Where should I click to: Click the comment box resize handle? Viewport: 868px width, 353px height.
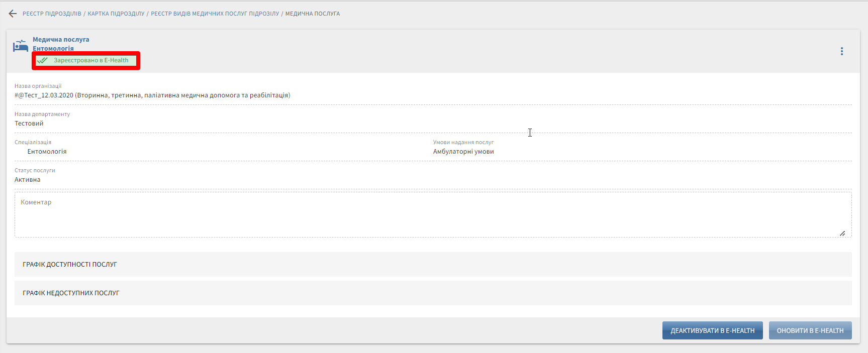pos(842,233)
